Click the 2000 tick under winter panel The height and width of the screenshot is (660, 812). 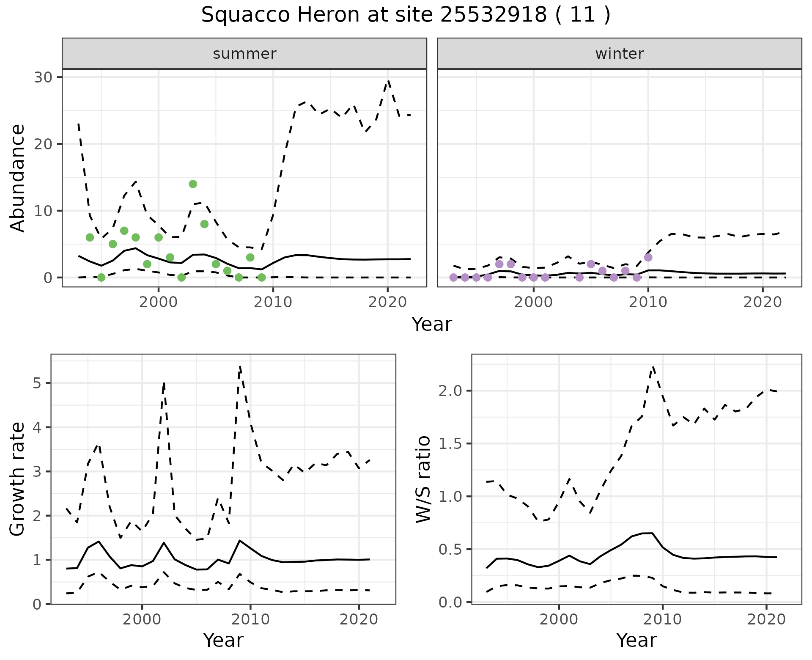[x=533, y=302]
